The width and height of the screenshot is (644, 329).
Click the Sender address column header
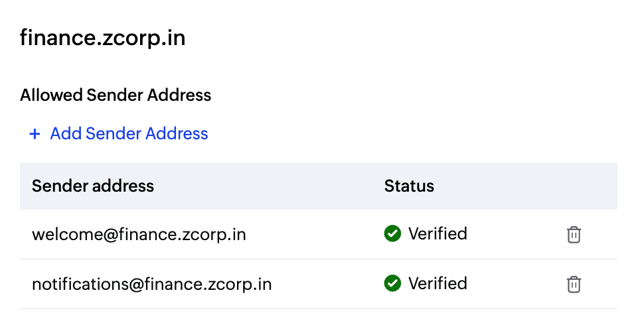93,186
